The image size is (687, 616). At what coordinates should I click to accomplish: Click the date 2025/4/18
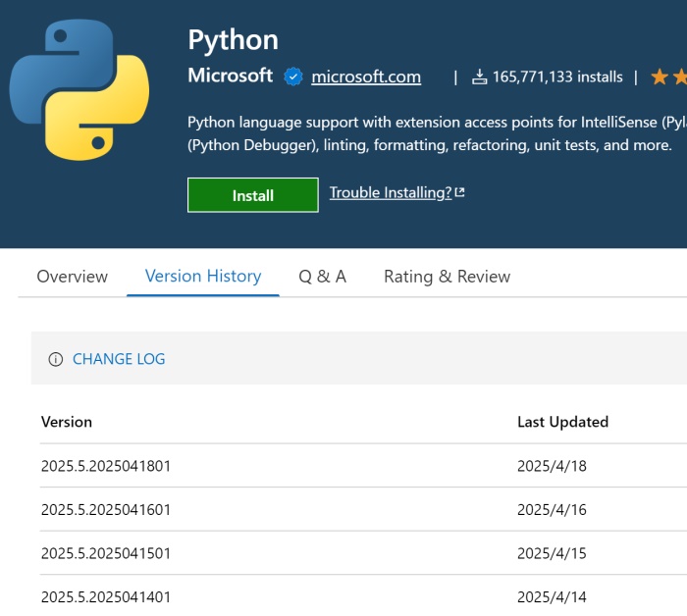point(552,466)
